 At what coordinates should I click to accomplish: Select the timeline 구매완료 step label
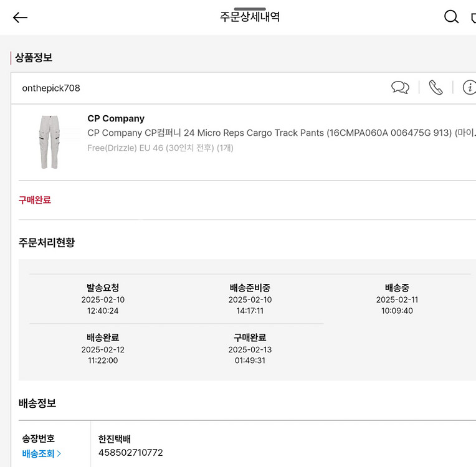(250, 337)
